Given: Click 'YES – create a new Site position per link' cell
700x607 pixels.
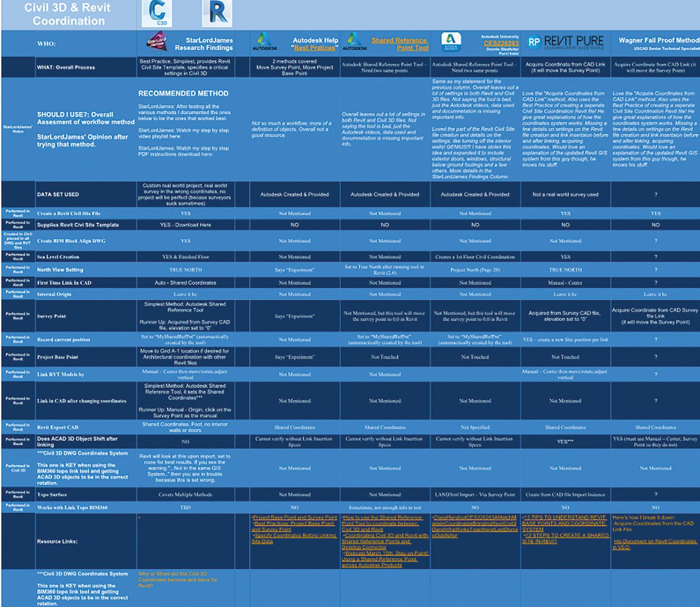Looking at the screenshot, I should click(565, 340).
